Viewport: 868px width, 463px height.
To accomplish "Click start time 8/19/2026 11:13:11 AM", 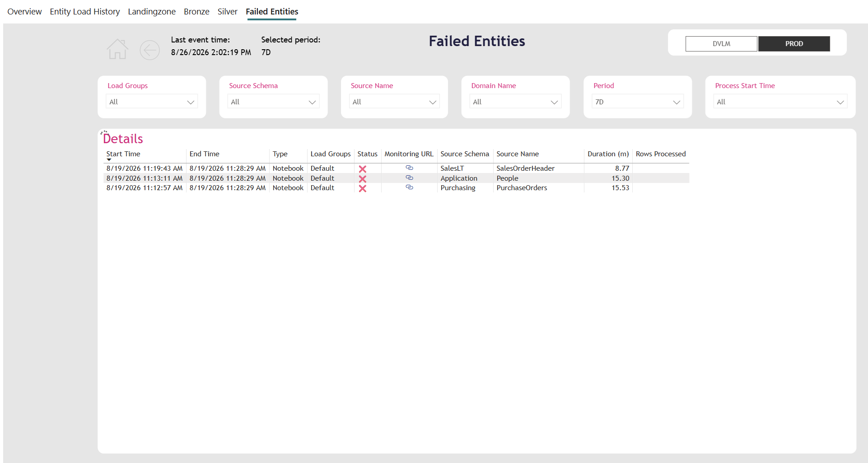I will point(145,178).
